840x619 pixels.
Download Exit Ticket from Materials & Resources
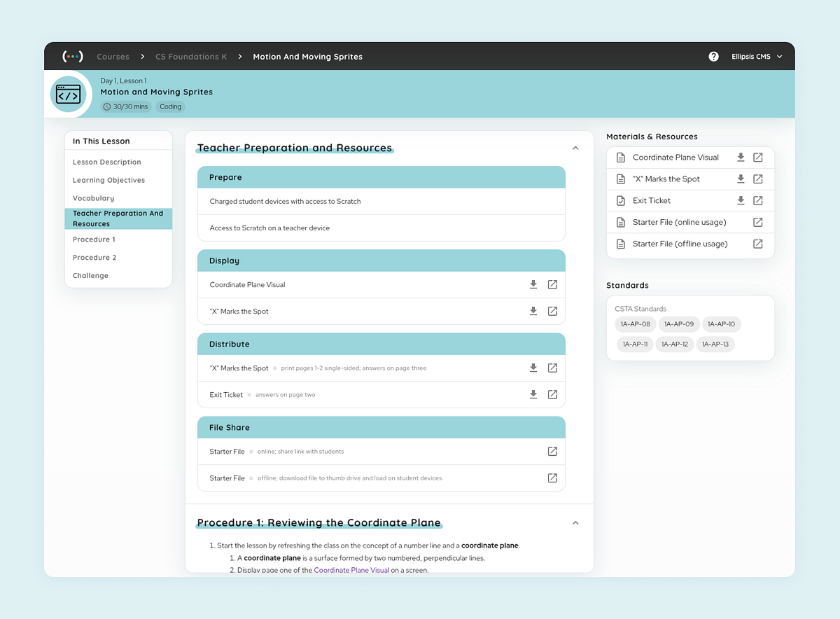pyautogui.click(x=741, y=201)
